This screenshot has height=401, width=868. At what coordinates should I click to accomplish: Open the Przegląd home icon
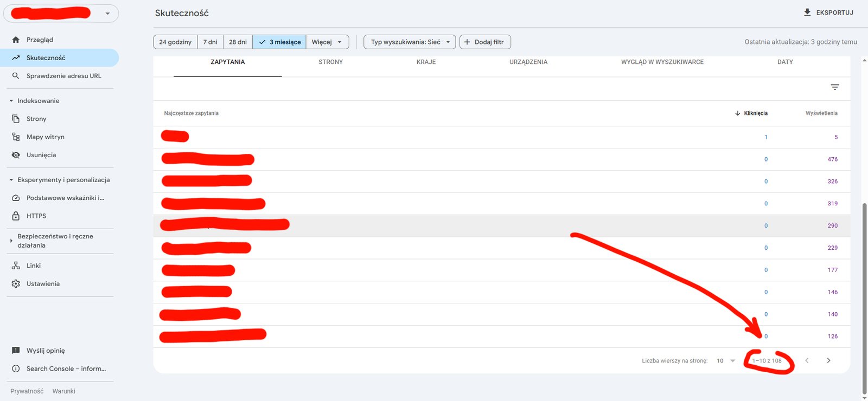click(16, 40)
